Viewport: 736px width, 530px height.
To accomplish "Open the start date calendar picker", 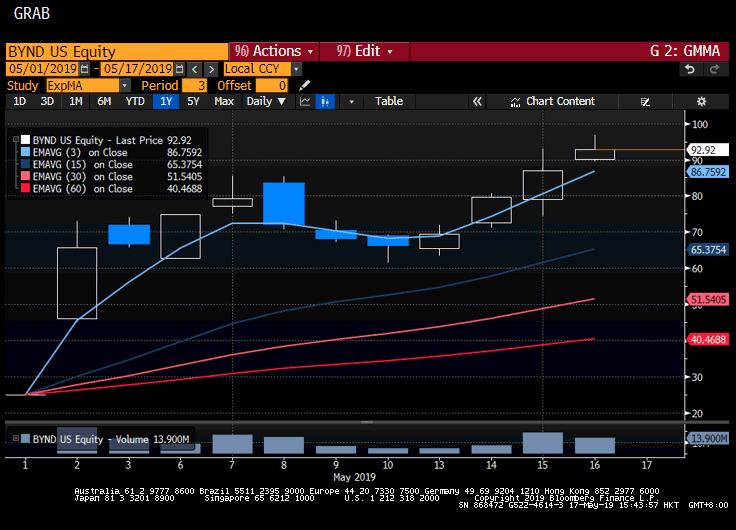I will click(84, 69).
